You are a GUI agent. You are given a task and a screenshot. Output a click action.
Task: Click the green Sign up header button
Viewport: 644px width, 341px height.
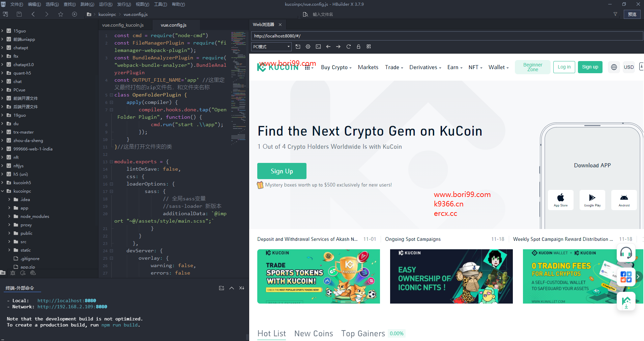pyautogui.click(x=590, y=67)
